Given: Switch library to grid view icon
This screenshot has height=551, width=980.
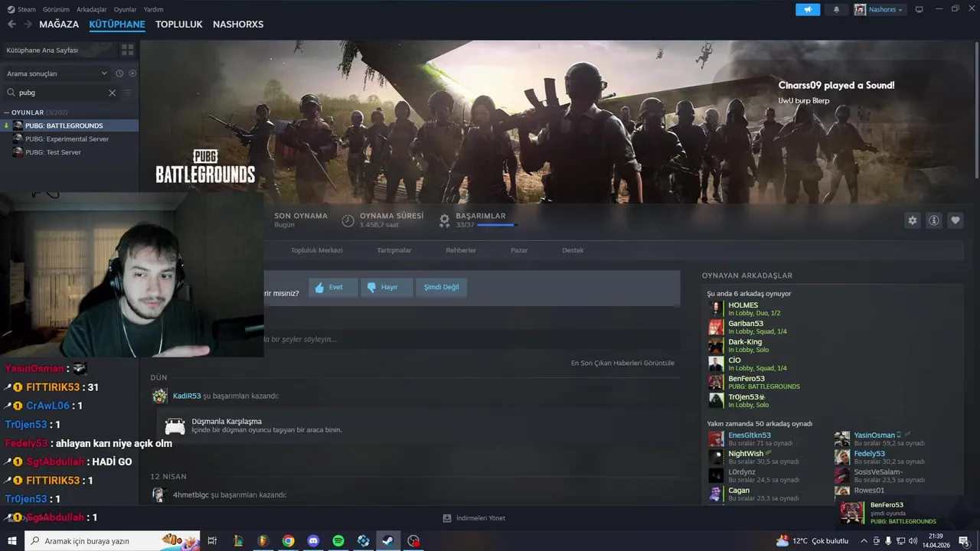Looking at the screenshot, I should (x=128, y=50).
